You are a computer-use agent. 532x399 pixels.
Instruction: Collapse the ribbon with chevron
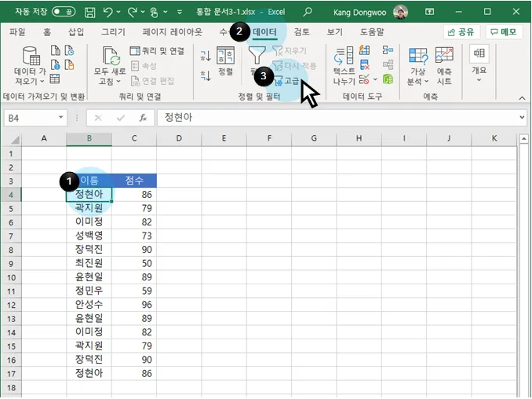point(522,98)
